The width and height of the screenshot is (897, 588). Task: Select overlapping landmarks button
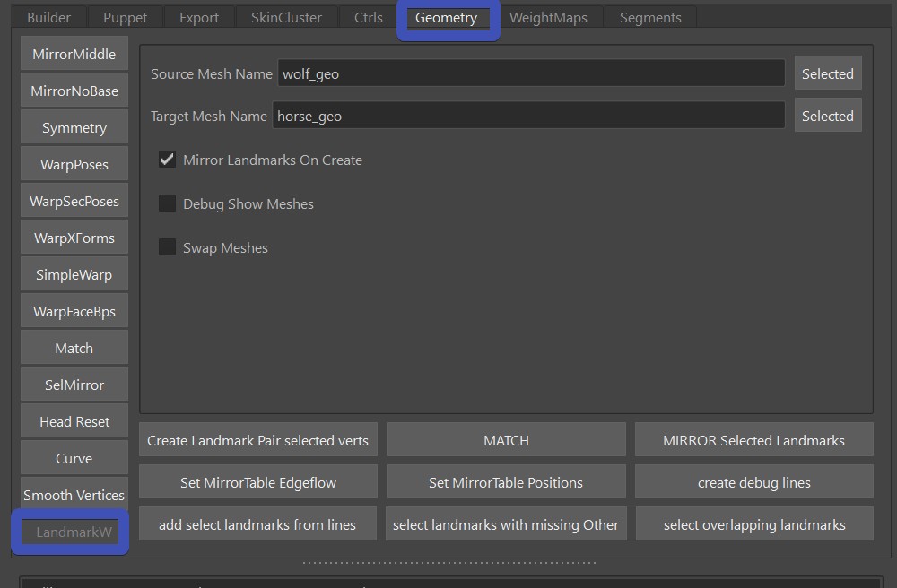click(x=753, y=524)
